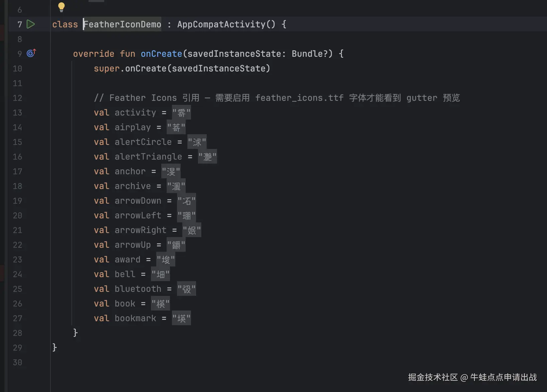Click the onCreate function name
This screenshot has width=547, height=392.
(x=161, y=54)
